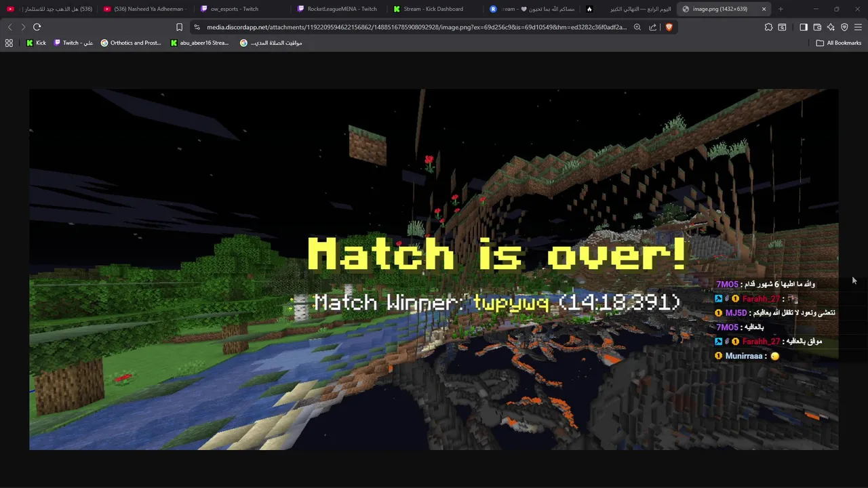Open the Orthotics and Prost... bookmark
Screen dimensions: 868x488
coord(131,43)
